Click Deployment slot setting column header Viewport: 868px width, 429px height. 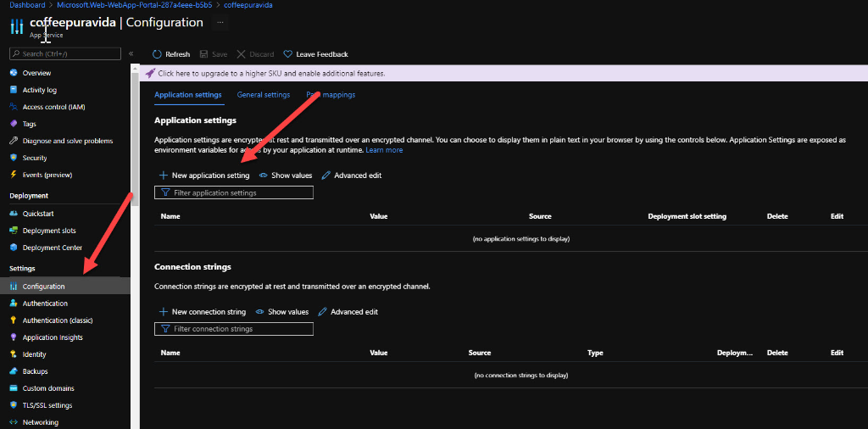[x=687, y=216]
